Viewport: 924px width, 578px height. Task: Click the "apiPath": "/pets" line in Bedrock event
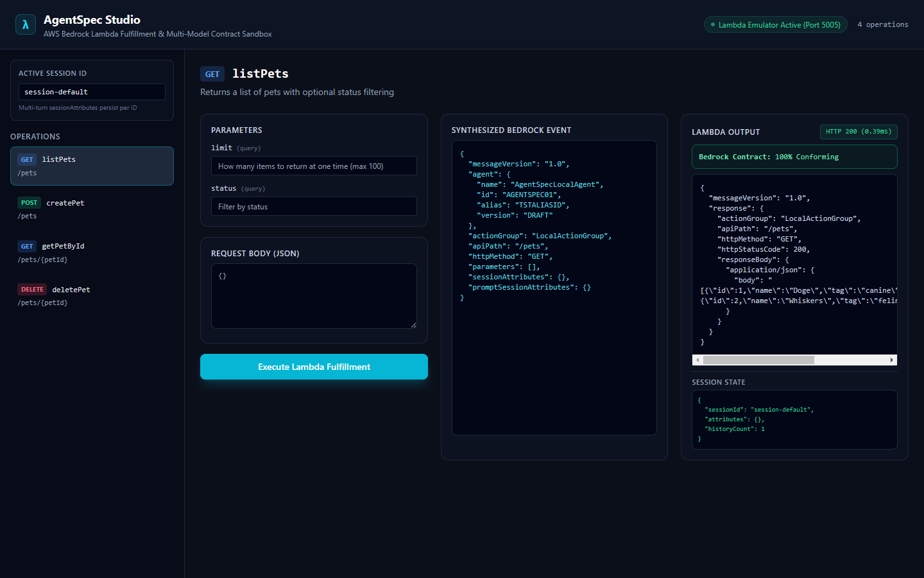(508, 246)
